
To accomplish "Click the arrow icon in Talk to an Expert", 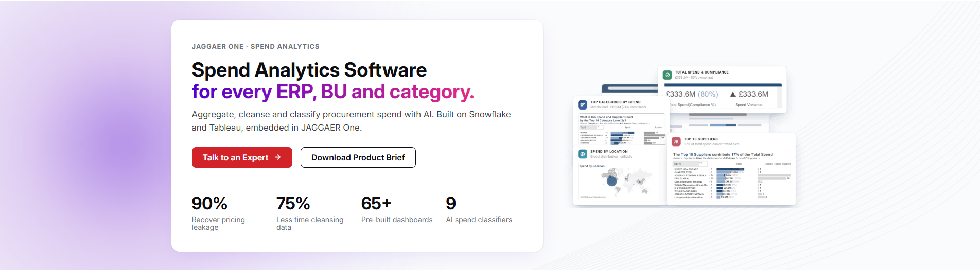I will pyautogui.click(x=278, y=157).
